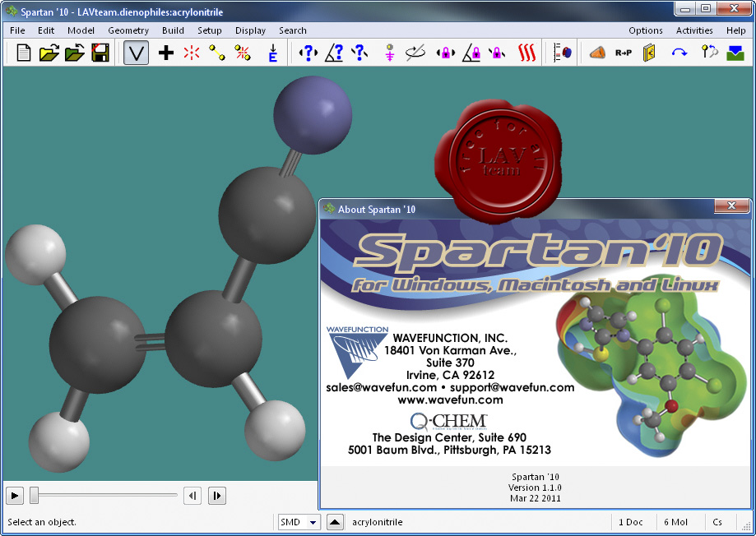Open the Geometry menu

tap(128, 30)
